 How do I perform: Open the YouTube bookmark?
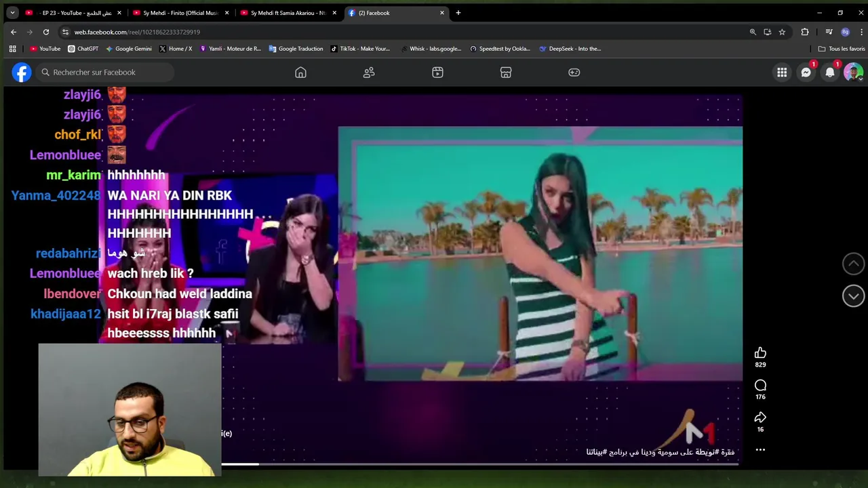[x=45, y=49]
